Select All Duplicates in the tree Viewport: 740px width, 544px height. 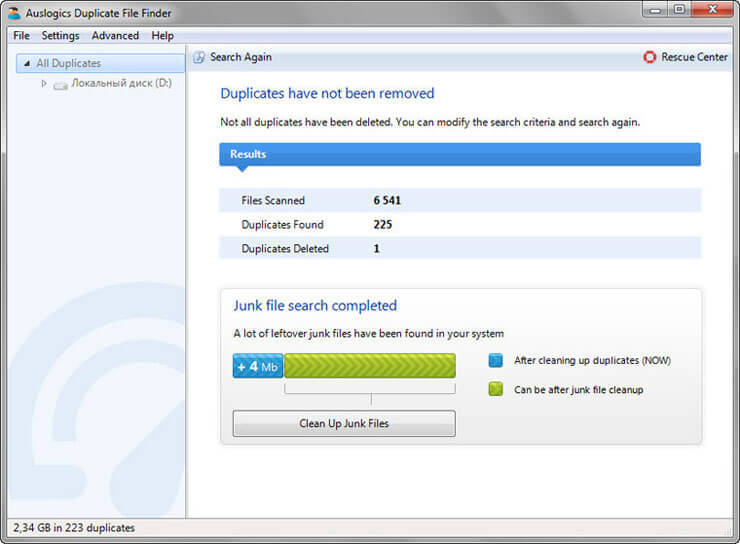point(68,64)
